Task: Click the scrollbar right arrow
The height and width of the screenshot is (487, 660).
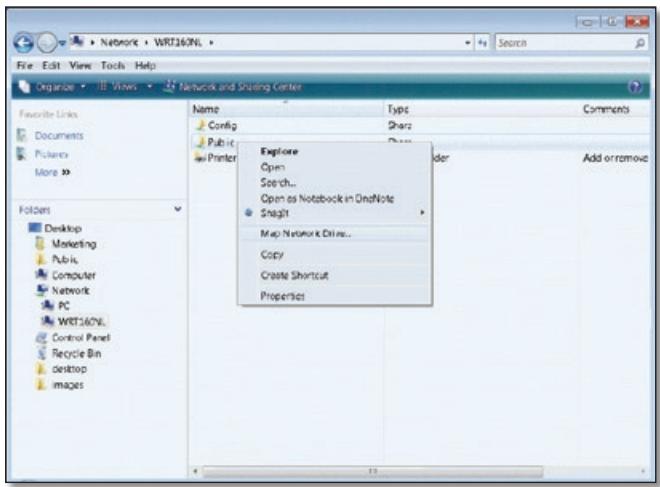Action: [643, 471]
